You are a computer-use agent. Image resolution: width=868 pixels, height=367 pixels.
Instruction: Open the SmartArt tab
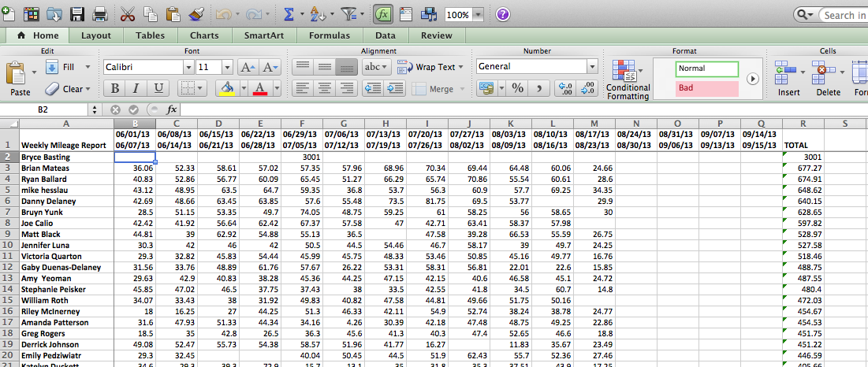(263, 35)
